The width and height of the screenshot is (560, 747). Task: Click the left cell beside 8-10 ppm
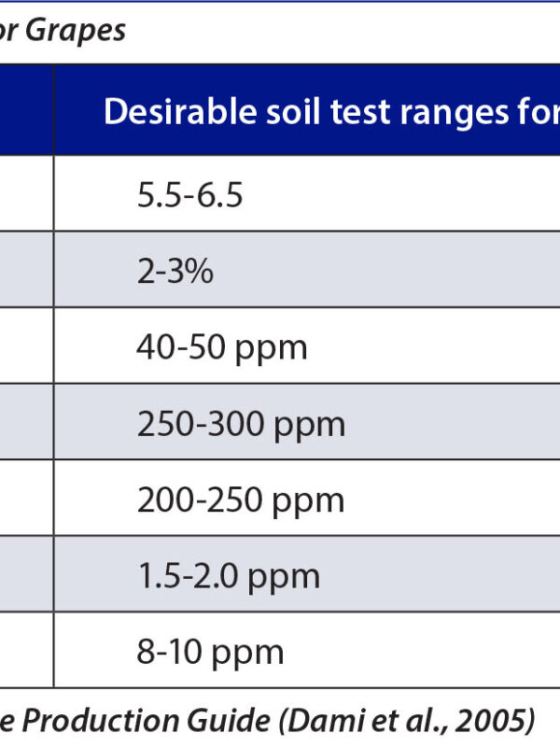(x=26, y=652)
